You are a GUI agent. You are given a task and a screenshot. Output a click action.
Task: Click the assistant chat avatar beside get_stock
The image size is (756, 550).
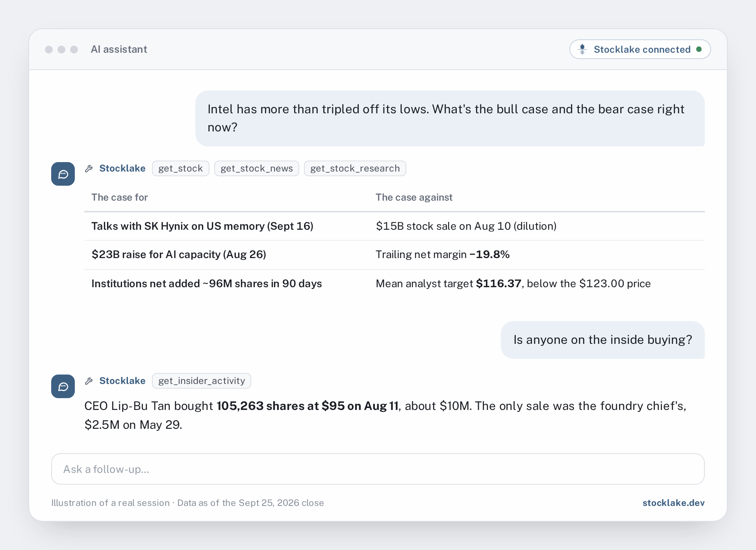(63, 174)
